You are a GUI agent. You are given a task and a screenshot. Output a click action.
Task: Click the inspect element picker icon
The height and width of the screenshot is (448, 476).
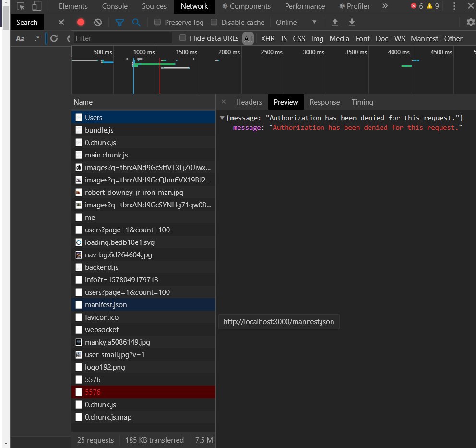click(x=21, y=6)
